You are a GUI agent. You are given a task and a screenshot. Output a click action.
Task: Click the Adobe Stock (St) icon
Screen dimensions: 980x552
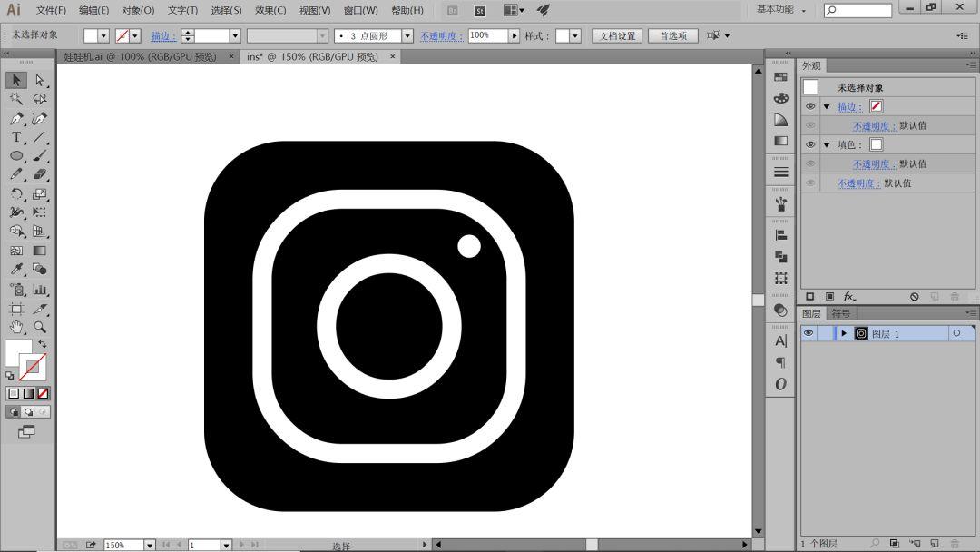click(480, 11)
